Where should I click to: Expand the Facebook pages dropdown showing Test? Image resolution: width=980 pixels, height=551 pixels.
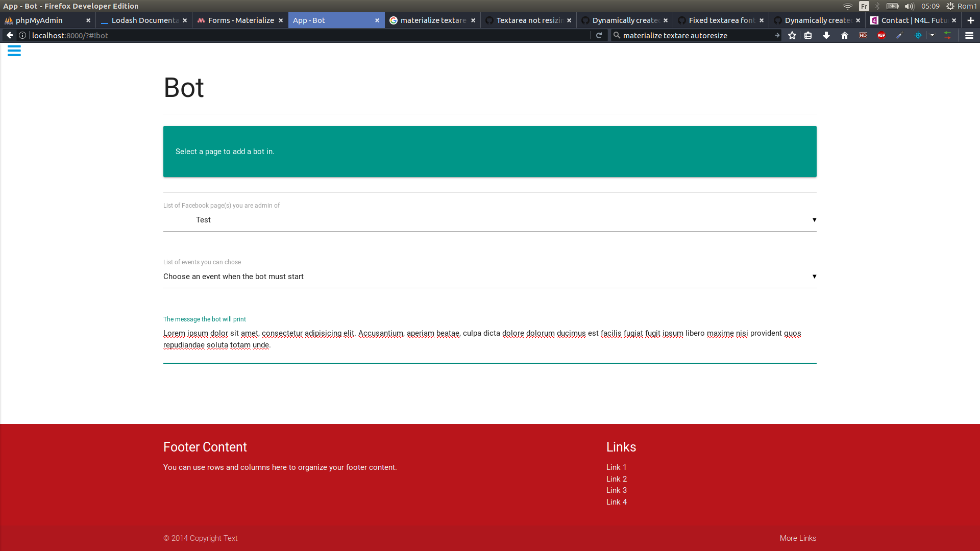(x=489, y=220)
